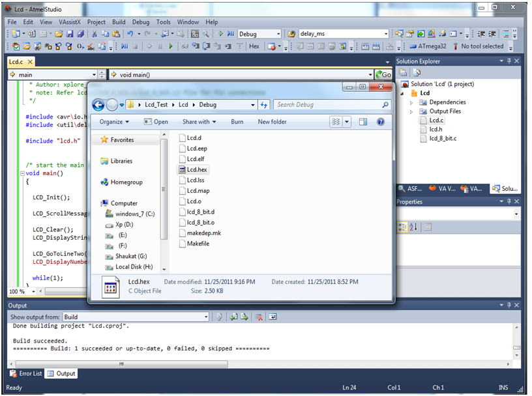
Task: Expand the Dependencies node
Action: click(x=411, y=102)
